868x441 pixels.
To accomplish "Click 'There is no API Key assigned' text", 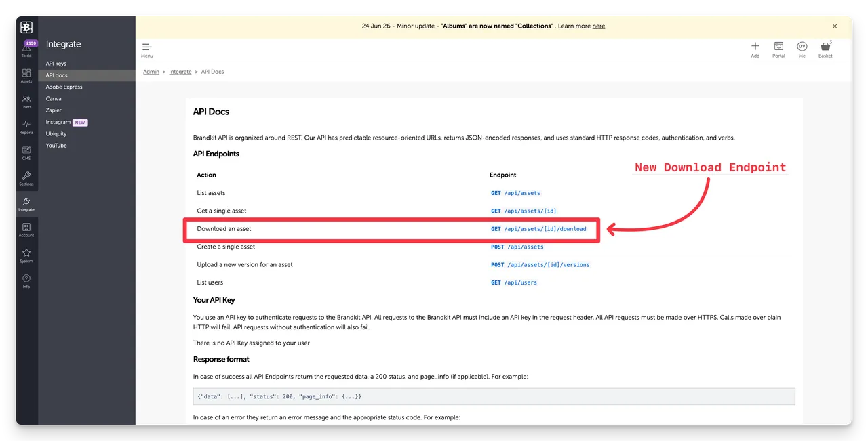I will [252, 343].
